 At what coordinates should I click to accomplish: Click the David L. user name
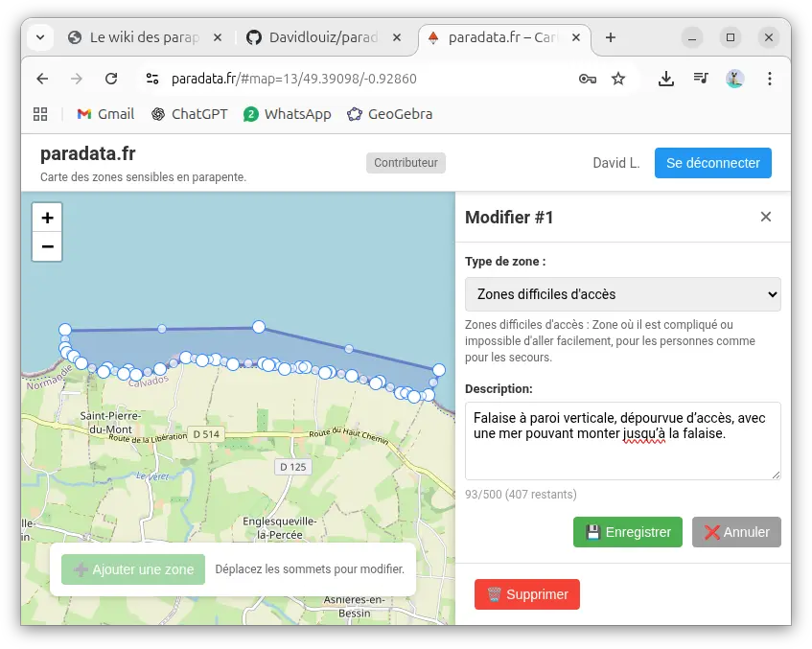[616, 163]
